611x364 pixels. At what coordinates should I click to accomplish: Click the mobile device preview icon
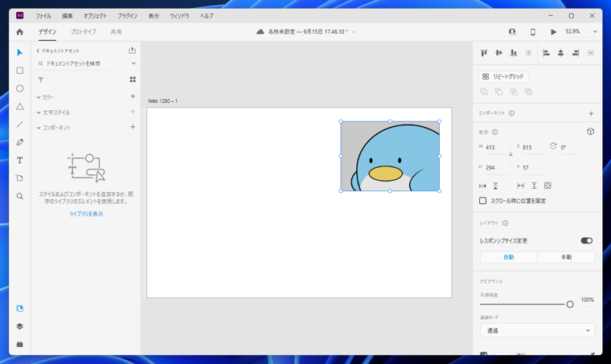point(533,32)
